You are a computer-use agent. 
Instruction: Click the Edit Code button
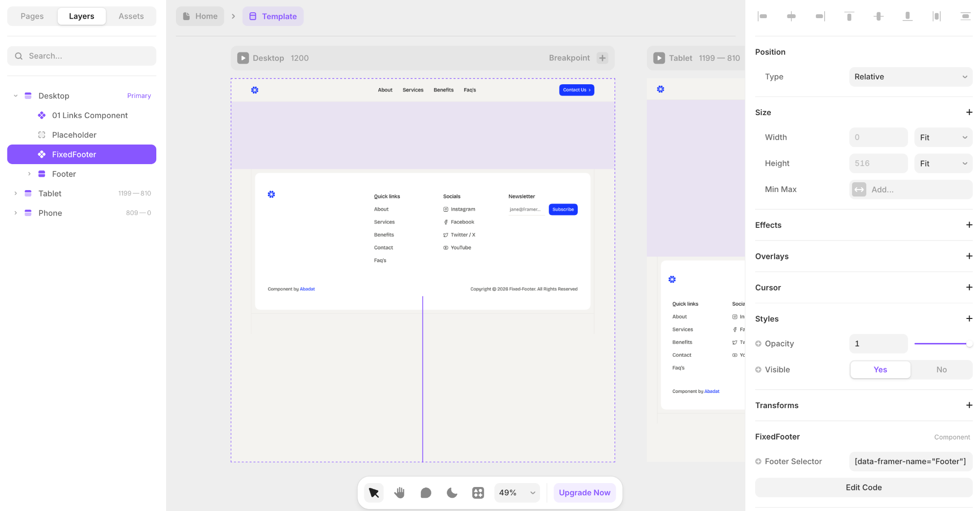coord(863,487)
